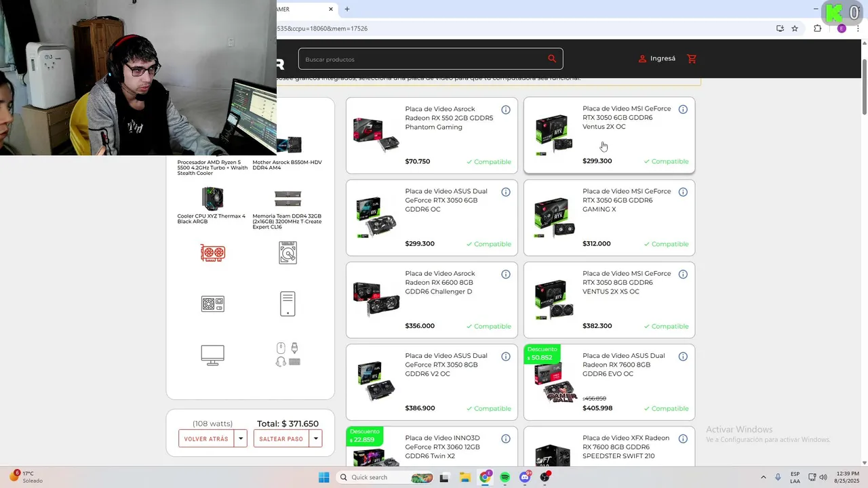Click the Descuento $ 22.859 badge on INNO3D card
868x488 pixels.
[x=364, y=436]
